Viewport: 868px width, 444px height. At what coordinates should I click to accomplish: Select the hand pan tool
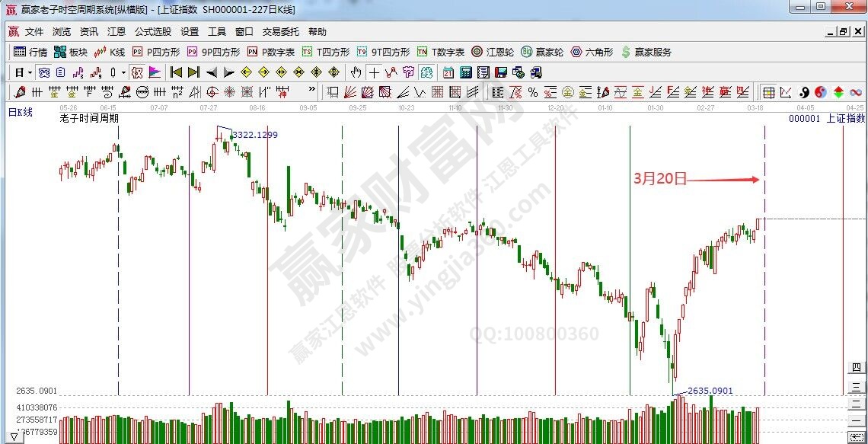click(356, 72)
